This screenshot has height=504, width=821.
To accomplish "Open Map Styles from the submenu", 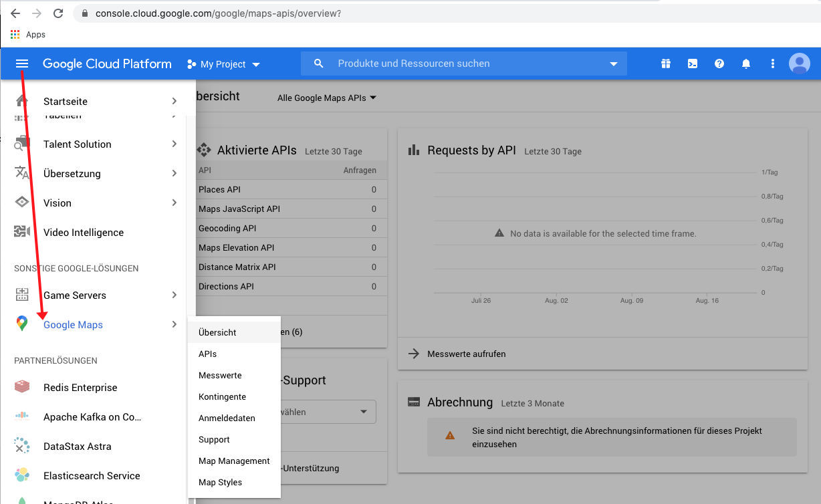I will coord(234,482).
